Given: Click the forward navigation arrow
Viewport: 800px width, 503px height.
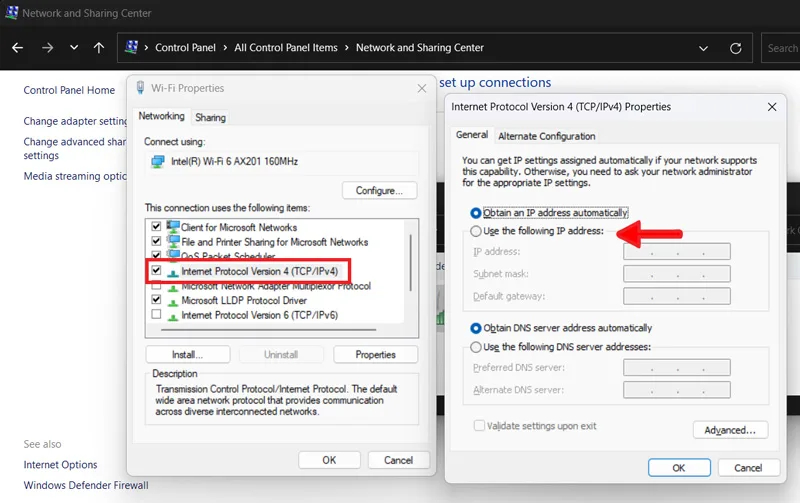Looking at the screenshot, I should (x=47, y=48).
